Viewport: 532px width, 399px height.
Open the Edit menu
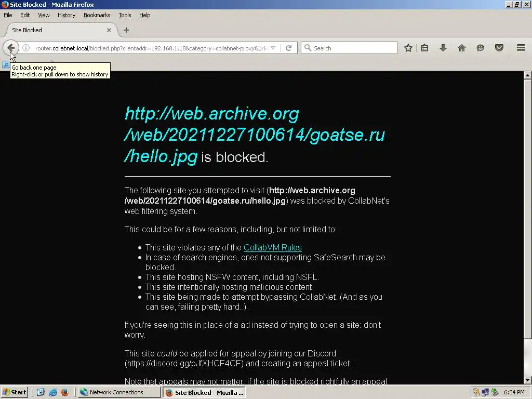pos(25,15)
